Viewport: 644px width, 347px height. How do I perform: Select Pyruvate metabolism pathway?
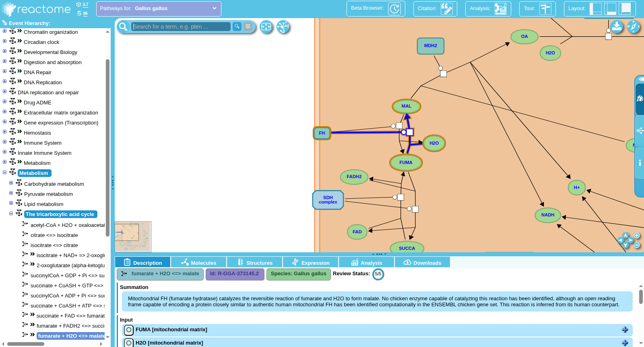click(48, 194)
